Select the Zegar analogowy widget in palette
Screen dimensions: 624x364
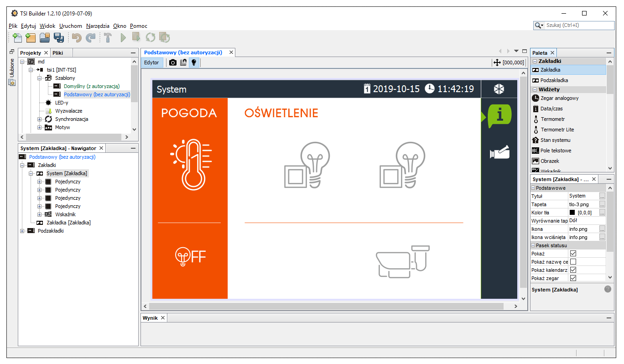(x=559, y=98)
